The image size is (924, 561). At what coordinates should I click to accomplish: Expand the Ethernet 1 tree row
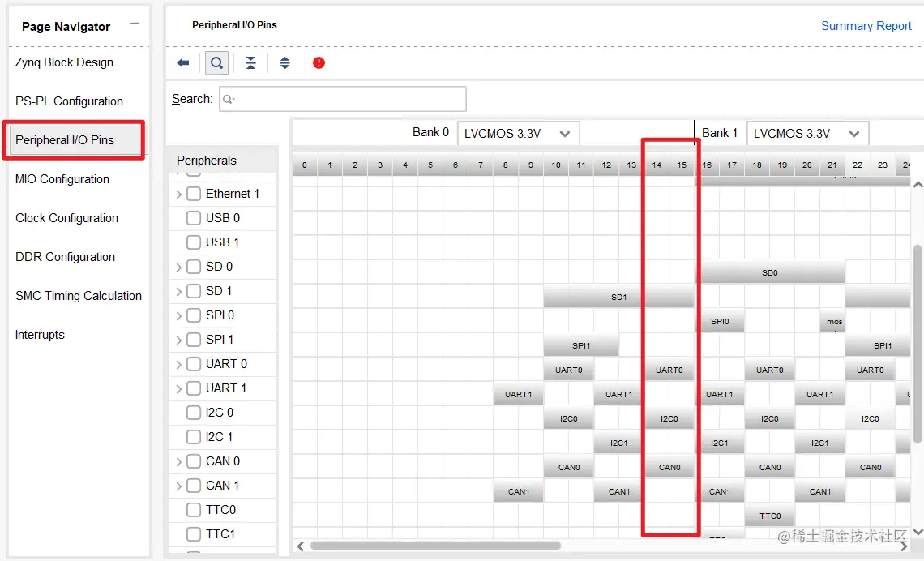178,195
